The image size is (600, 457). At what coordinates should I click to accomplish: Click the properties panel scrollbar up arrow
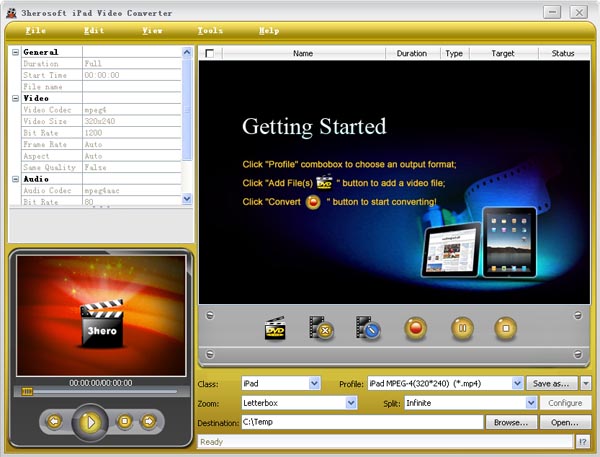pyautogui.click(x=187, y=52)
